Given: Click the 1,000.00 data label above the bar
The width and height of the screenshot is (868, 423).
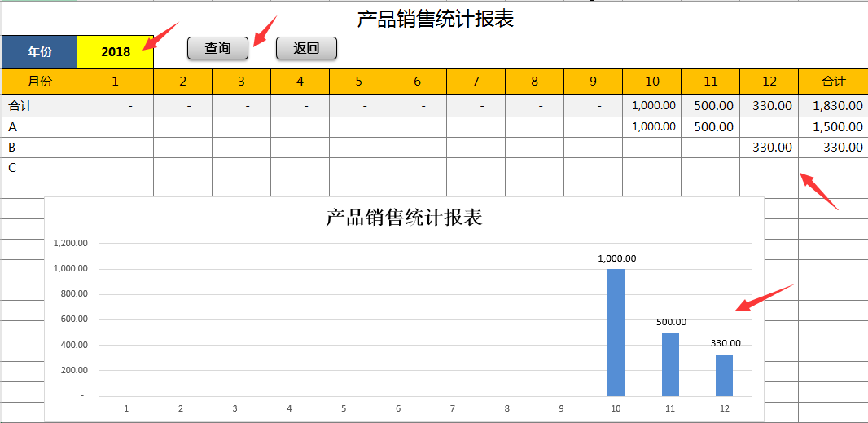Looking at the screenshot, I should tap(616, 258).
